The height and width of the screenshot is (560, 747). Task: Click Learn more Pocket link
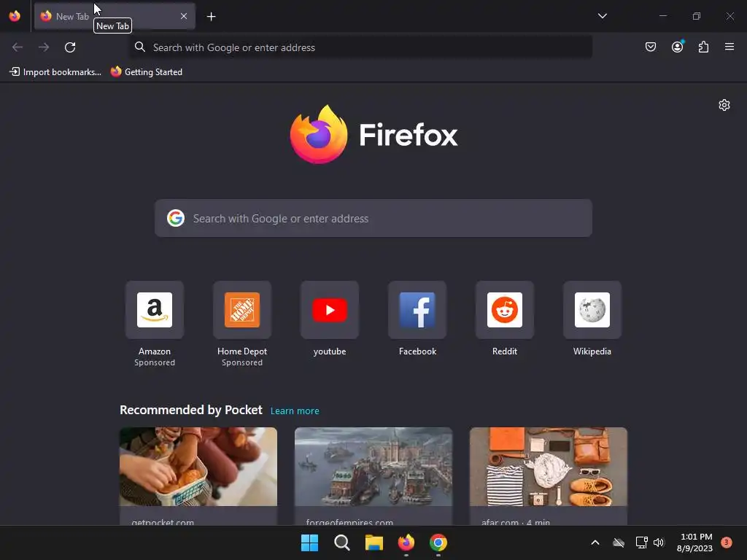point(295,411)
